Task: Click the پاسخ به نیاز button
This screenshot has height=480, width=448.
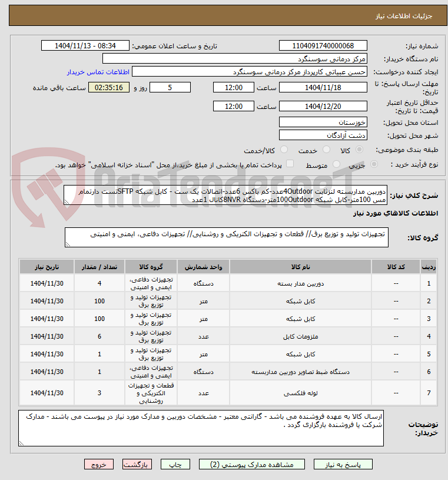Action: (x=343, y=464)
